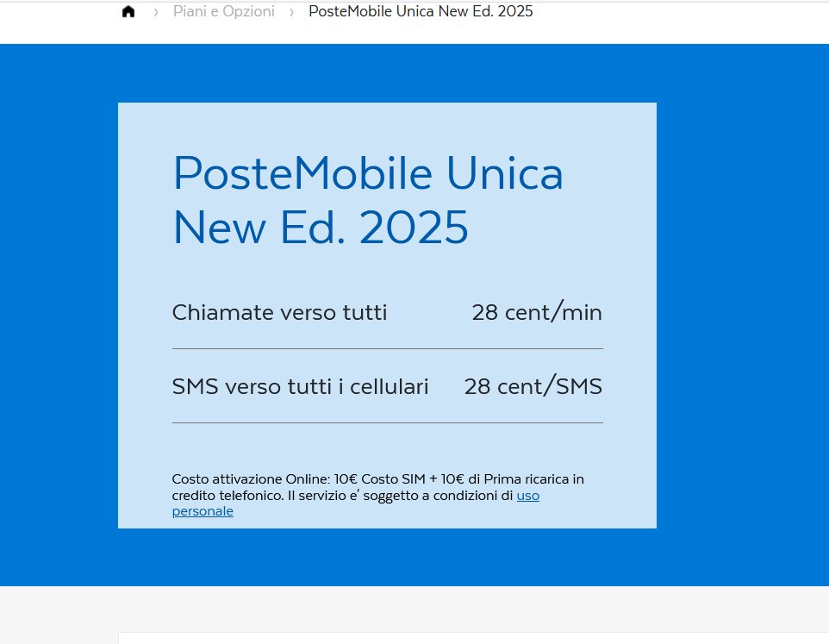This screenshot has height=644, width=829.
Task: Click the divider line under SMS row
Action: 387,423
